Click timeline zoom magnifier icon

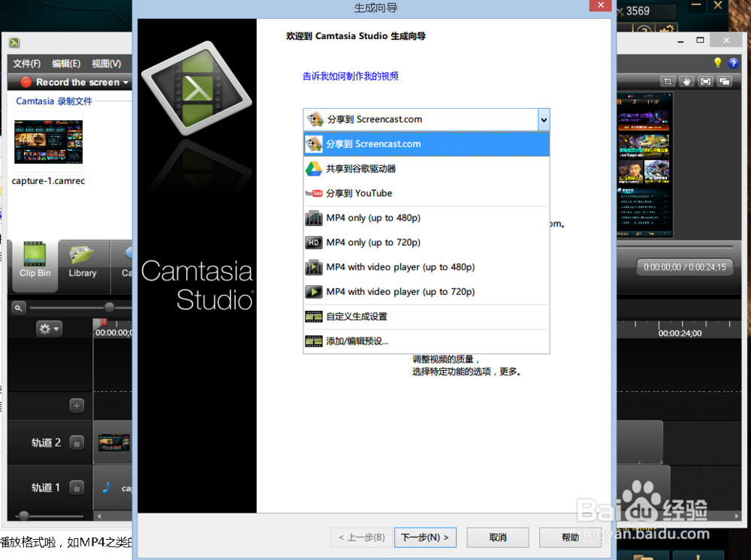click(18, 308)
